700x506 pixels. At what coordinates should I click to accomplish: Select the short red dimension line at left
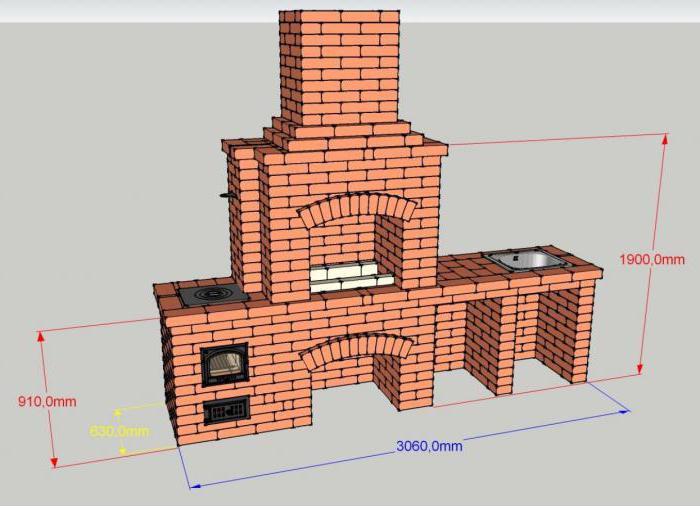tap(44, 400)
